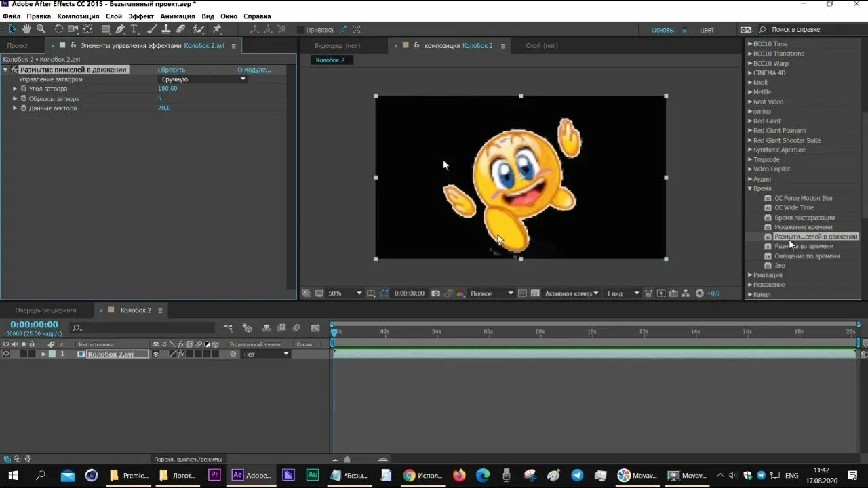Select the Эхо effect in list
The height and width of the screenshot is (488, 868).
pyautogui.click(x=780, y=266)
